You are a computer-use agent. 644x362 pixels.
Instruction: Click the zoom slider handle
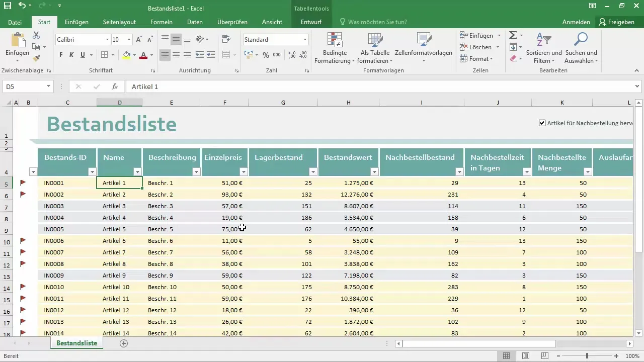[x=587, y=356]
